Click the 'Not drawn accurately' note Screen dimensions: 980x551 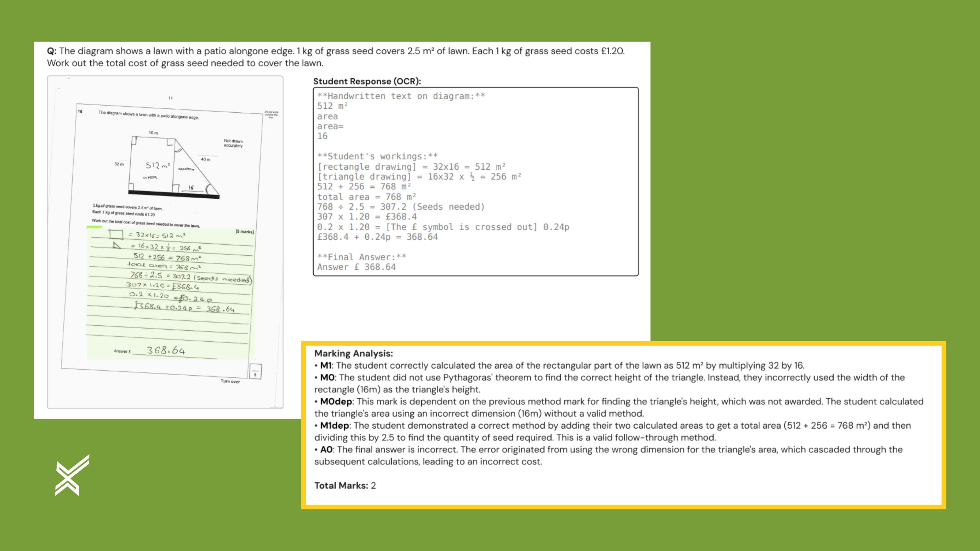233,143
